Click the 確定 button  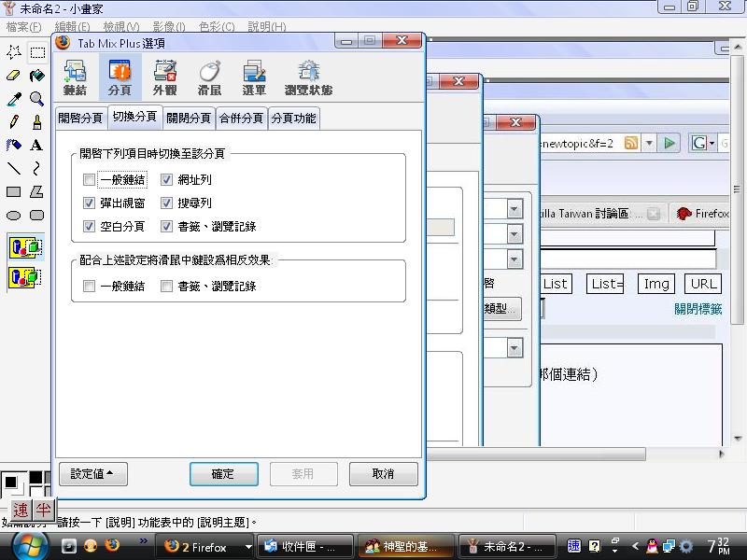223,474
